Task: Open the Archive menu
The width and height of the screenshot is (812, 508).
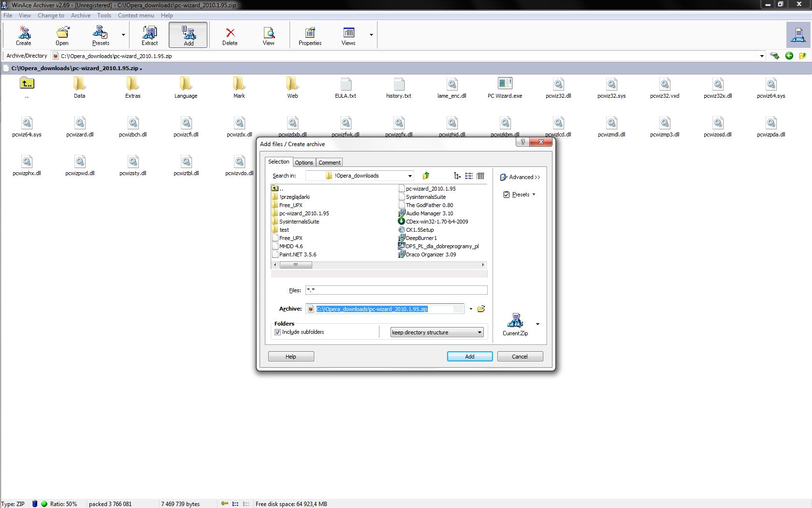Action: (81, 15)
